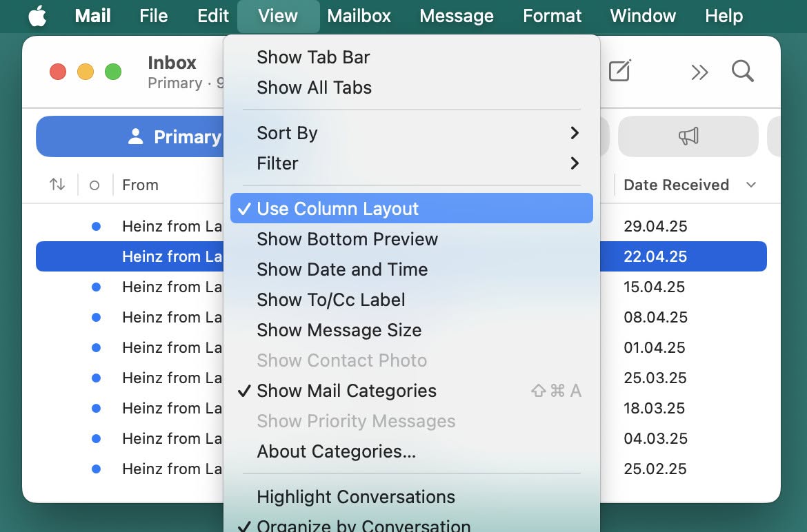Click the yellow minimize window button
The height and width of the screenshot is (532, 807).
(86, 72)
